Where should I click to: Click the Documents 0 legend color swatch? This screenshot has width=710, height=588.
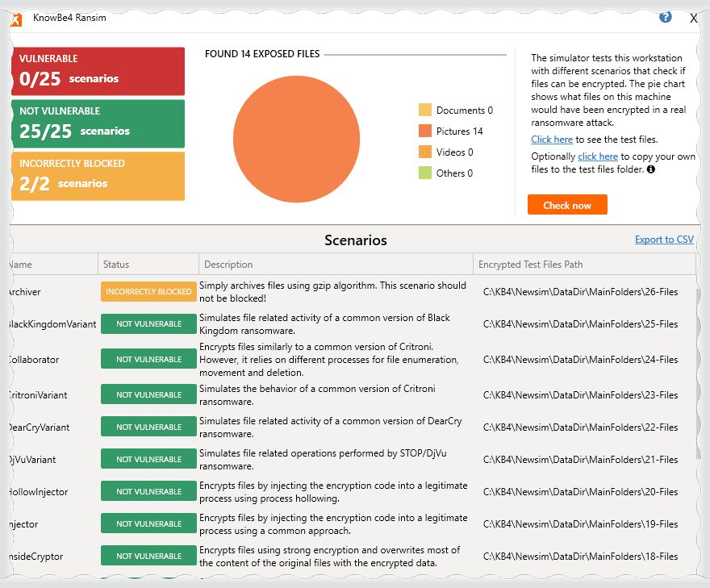(425, 110)
